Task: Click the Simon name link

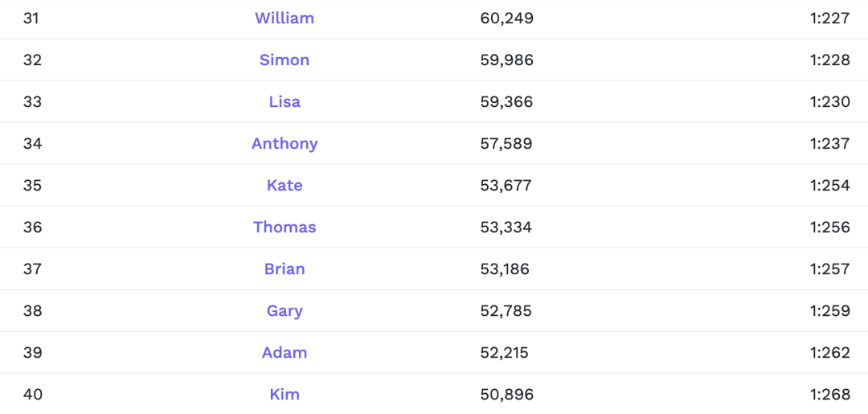Action: pyautogui.click(x=285, y=59)
